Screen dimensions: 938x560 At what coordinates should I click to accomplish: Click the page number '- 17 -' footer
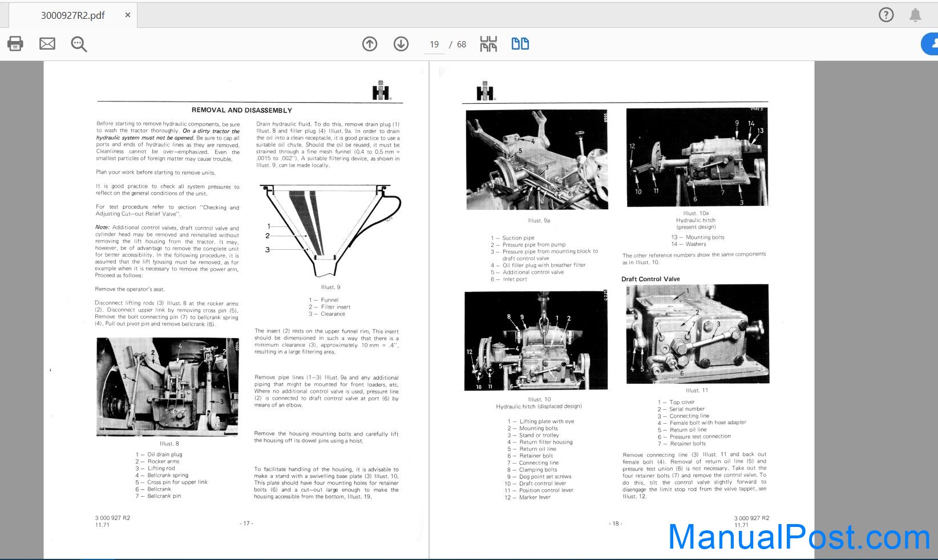(246, 524)
